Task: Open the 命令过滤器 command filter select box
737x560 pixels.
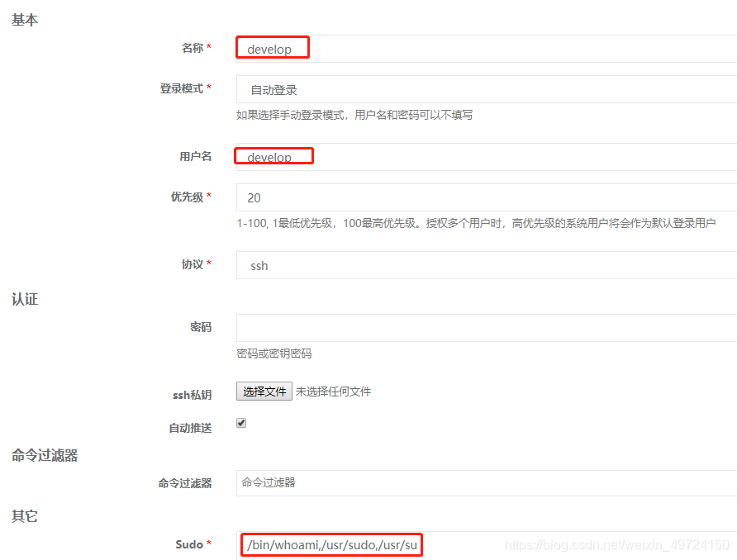Action: coord(487,483)
